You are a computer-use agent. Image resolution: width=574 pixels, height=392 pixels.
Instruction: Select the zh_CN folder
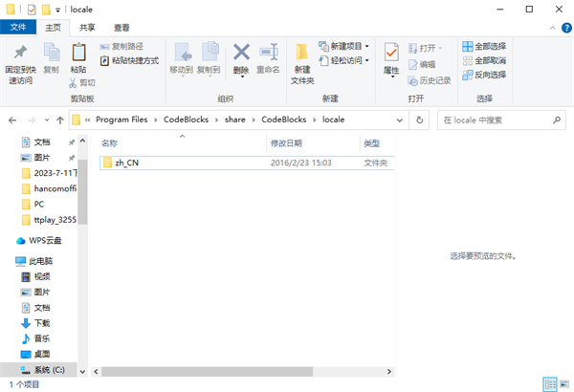click(x=247, y=163)
